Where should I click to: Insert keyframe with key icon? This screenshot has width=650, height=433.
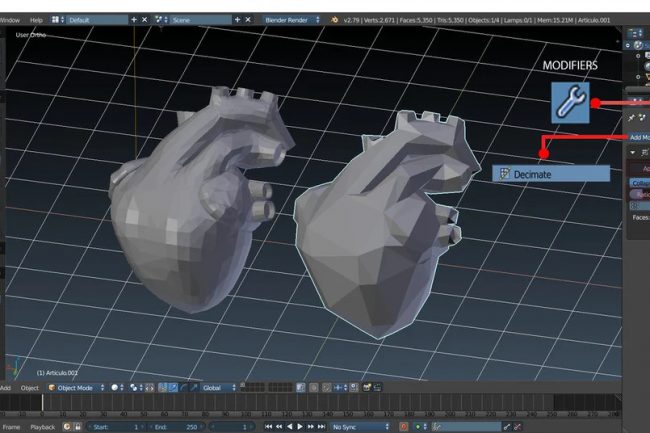pyautogui.click(x=507, y=427)
